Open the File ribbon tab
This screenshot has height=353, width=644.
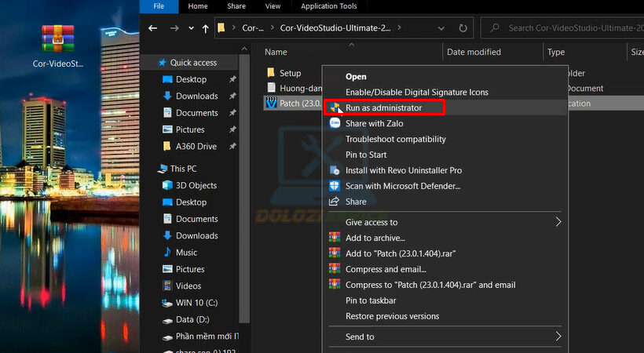[x=159, y=6]
